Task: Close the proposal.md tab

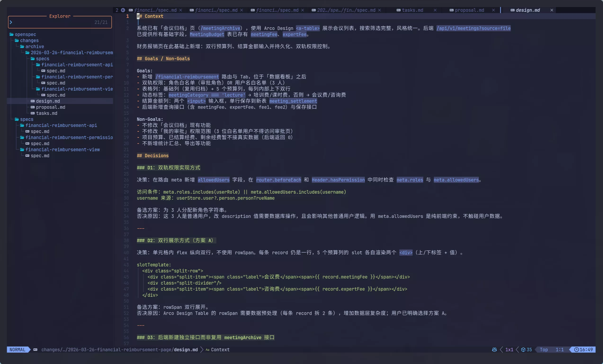Action: click(493, 10)
